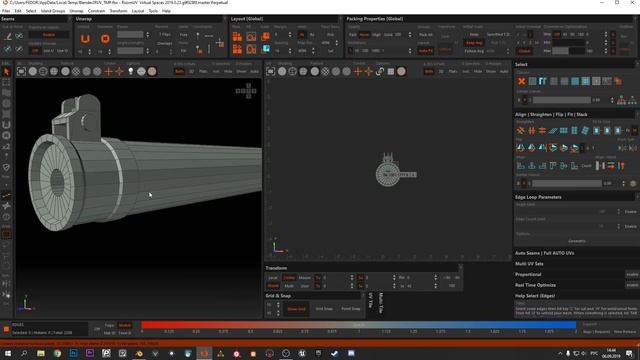This screenshot has width=640, height=360.
Task: Select Center pivot mode in Transform panel
Action: (289, 278)
